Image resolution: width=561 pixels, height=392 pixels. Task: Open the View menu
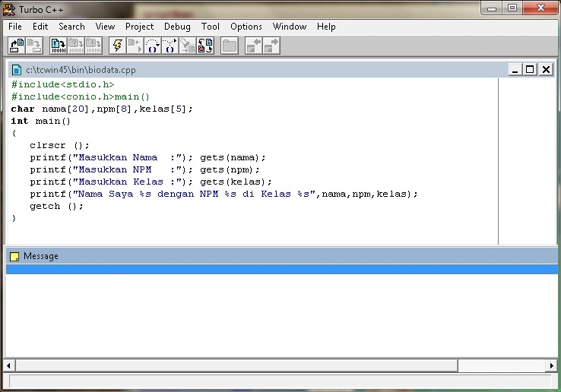105,27
